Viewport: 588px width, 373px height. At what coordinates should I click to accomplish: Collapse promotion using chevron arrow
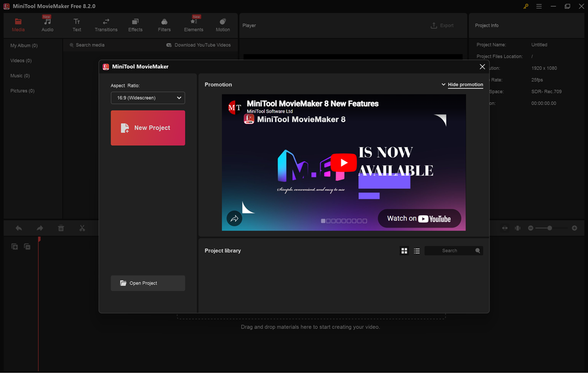click(x=443, y=85)
